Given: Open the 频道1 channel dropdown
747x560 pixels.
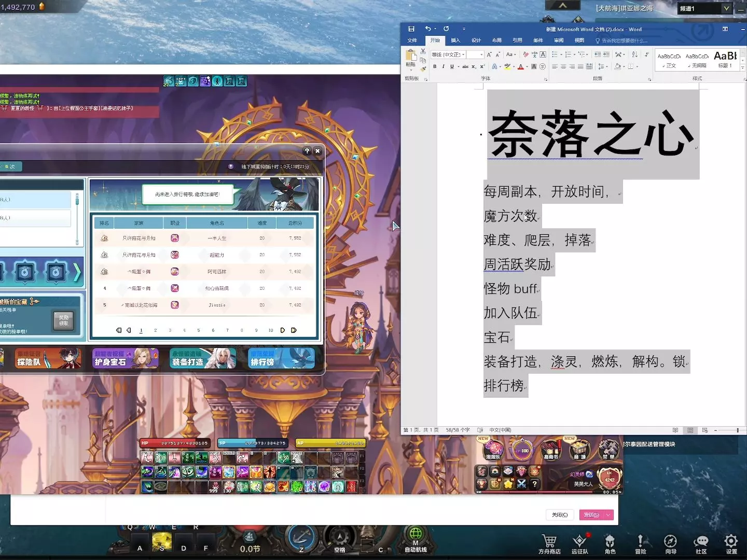Looking at the screenshot, I should (x=726, y=8).
